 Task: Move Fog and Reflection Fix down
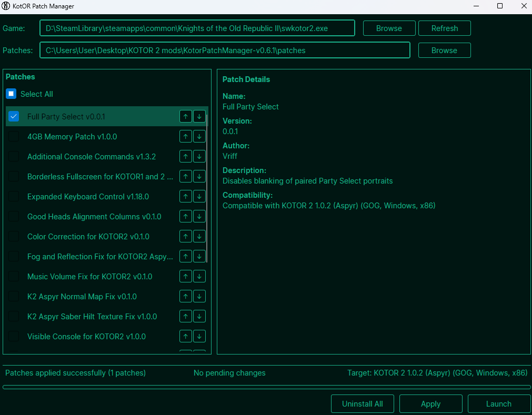(x=199, y=256)
